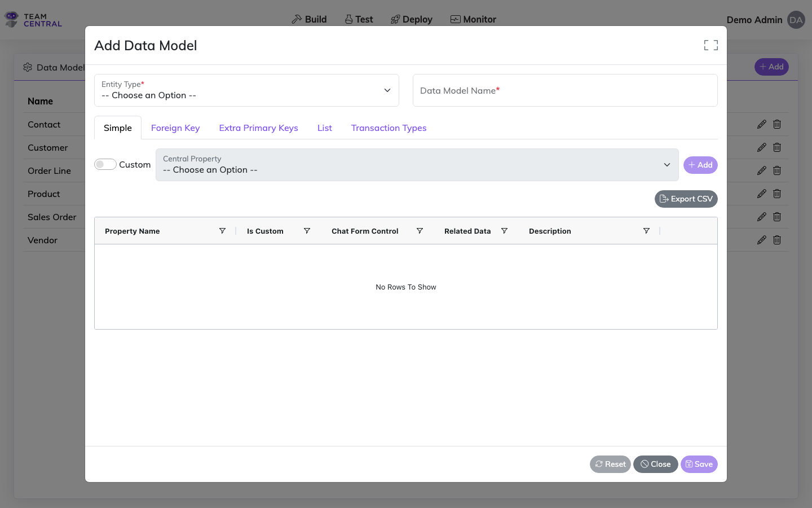Click the Build hammer icon
The image size is (812, 508).
[x=295, y=19]
